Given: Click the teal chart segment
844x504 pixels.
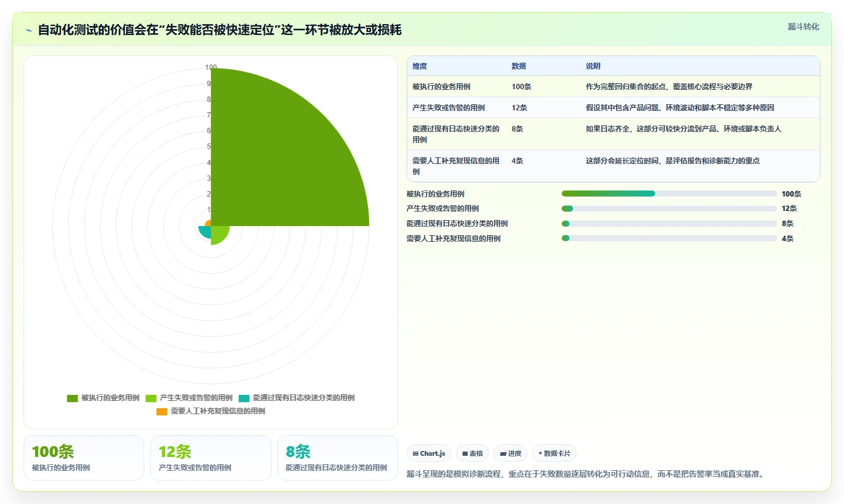Looking at the screenshot, I should tap(205, 232).
